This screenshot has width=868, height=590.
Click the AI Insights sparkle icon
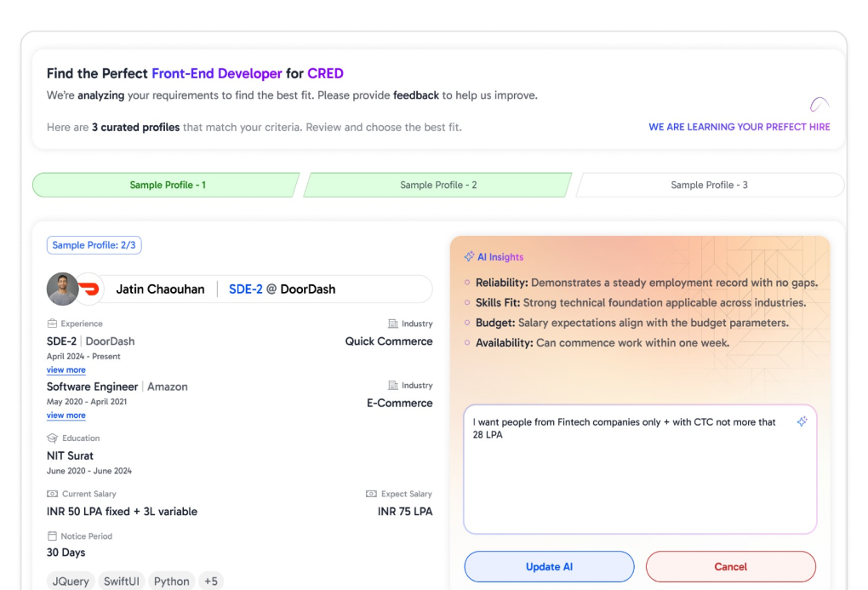point(469,256)
